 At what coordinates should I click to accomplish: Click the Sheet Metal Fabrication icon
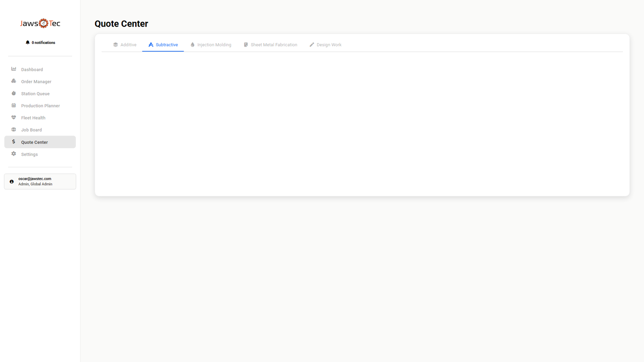coord(246,45)
